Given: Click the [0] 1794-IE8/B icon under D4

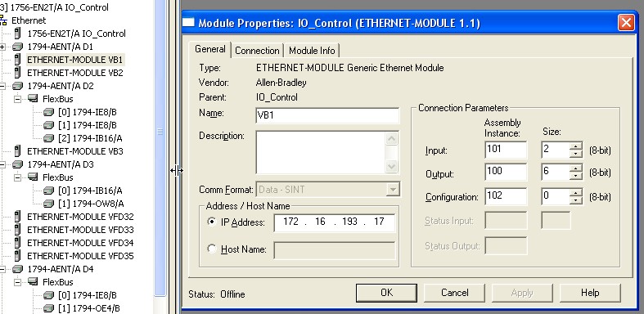Looking at the screenshot, I should click(x=48, y=295).
